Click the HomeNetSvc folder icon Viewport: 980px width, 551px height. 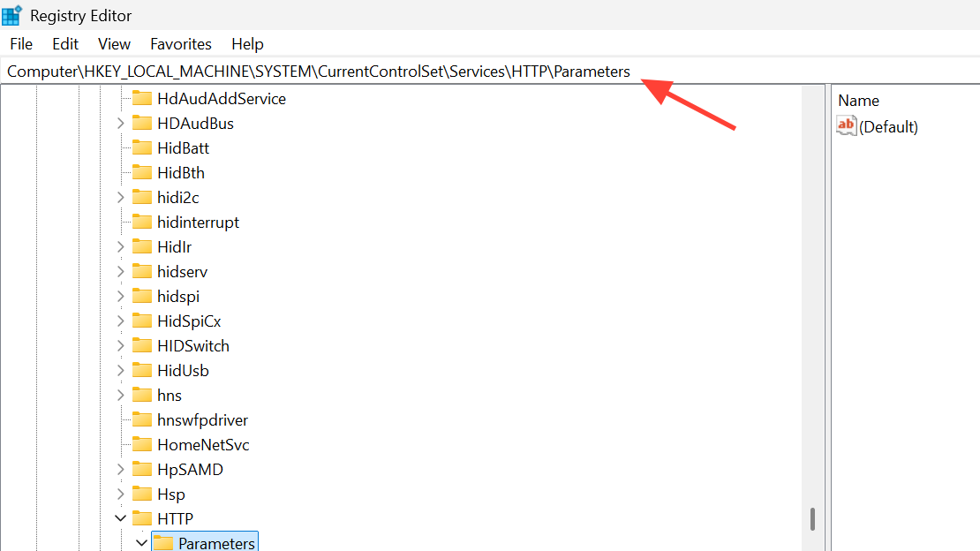[142, 444]
